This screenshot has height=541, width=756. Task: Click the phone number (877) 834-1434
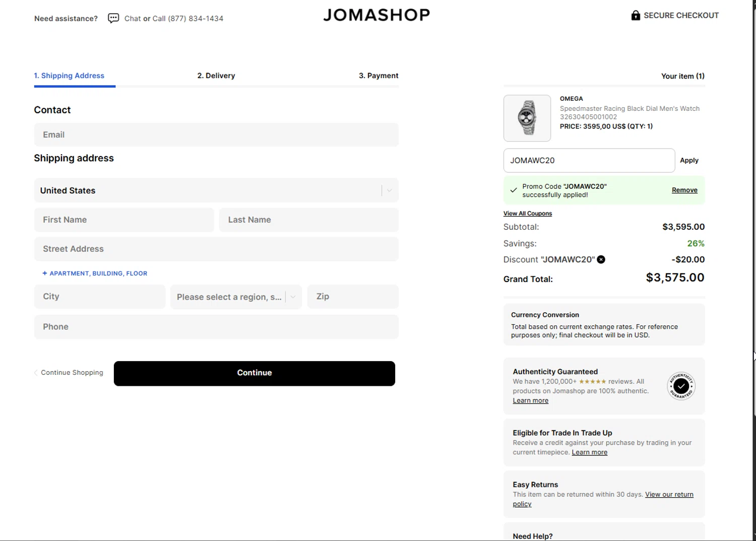(196, 18)
